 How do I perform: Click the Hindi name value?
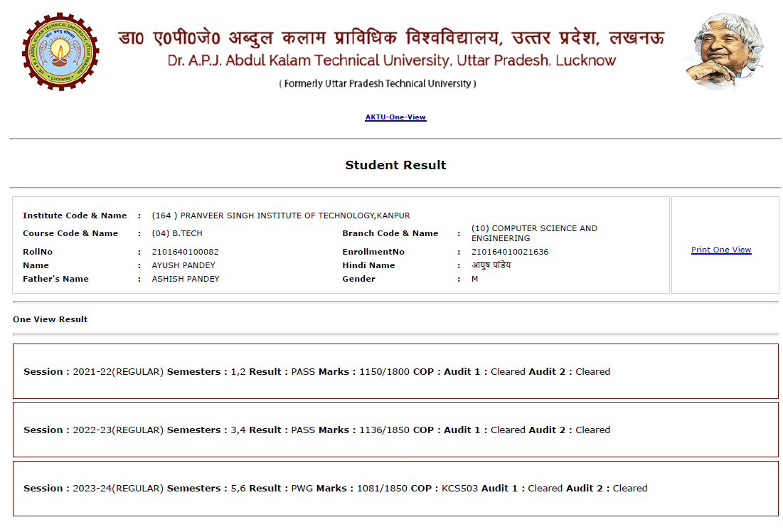tap(491, 265)
